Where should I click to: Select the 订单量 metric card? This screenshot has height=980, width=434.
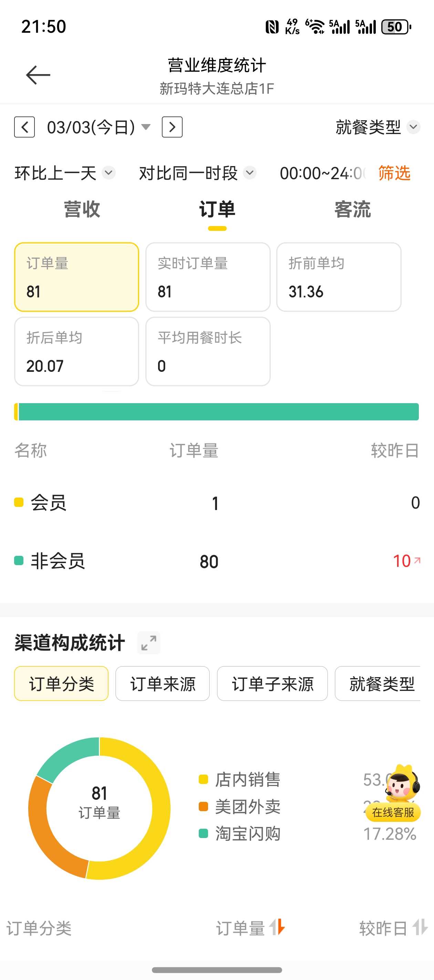tap(76, 277)
